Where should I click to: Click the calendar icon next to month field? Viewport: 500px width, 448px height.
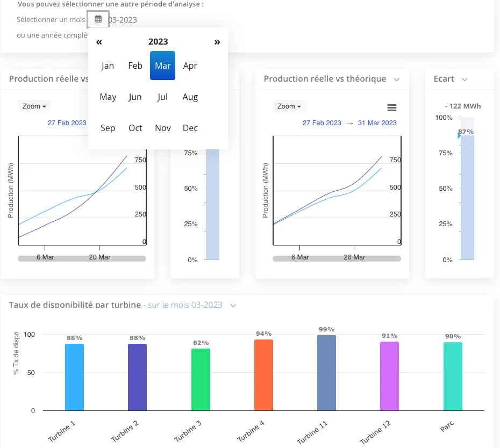click(98, 19)
